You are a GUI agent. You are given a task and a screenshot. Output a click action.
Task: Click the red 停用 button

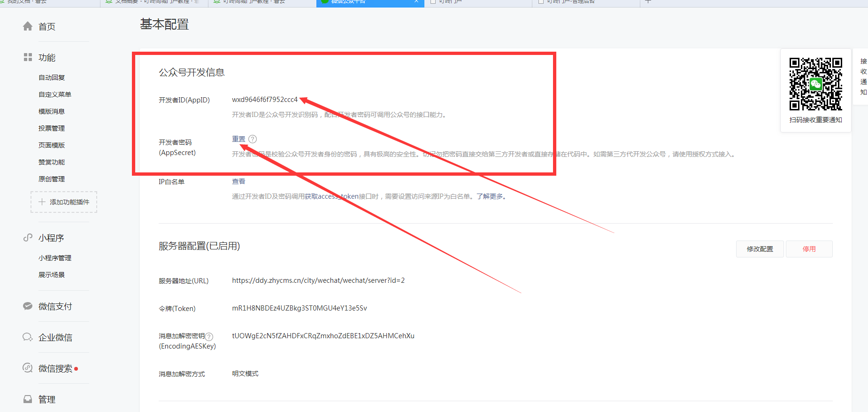pyautogui.click(x=809, y=249)
